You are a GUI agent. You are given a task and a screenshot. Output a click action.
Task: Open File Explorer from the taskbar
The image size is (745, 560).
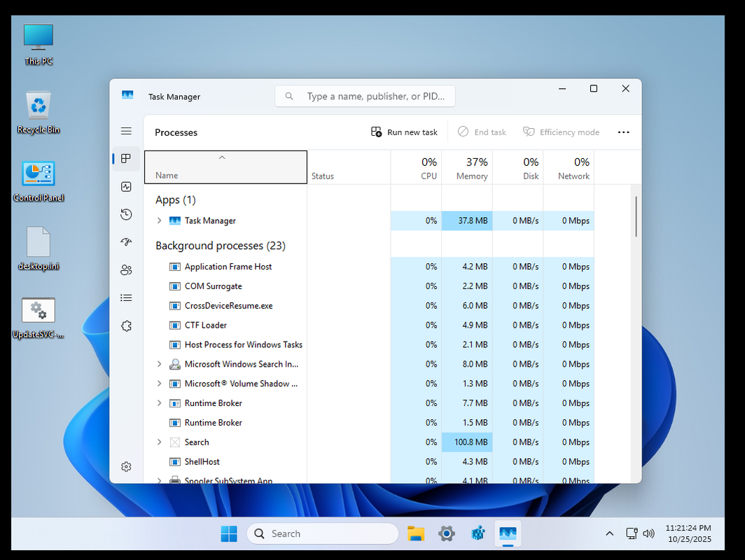(416, 533)
